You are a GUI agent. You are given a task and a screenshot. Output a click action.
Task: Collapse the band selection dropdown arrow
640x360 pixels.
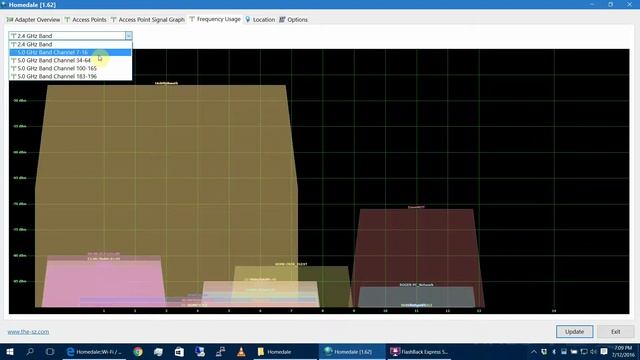pos(129,36)
